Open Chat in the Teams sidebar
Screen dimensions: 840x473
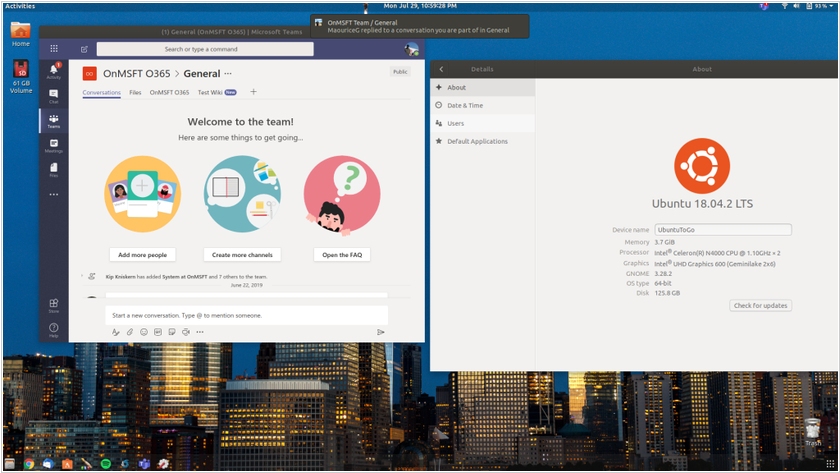tap(53, 95)
